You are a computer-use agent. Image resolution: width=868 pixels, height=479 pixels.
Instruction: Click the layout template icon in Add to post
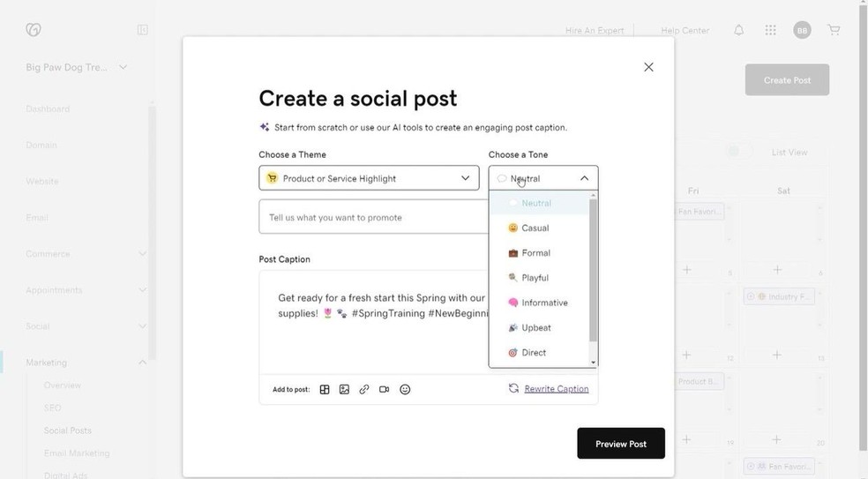[325, 389]
